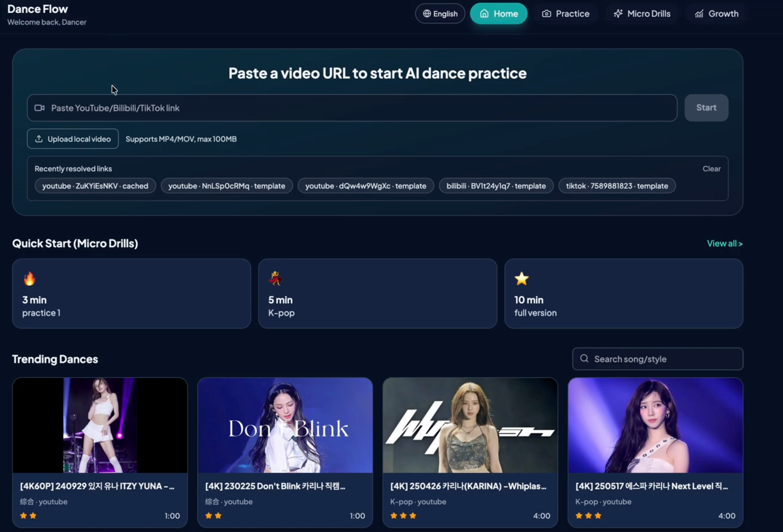
Task: Click the dancer emoji on 5 min K-pop
Action: [275, 279]
